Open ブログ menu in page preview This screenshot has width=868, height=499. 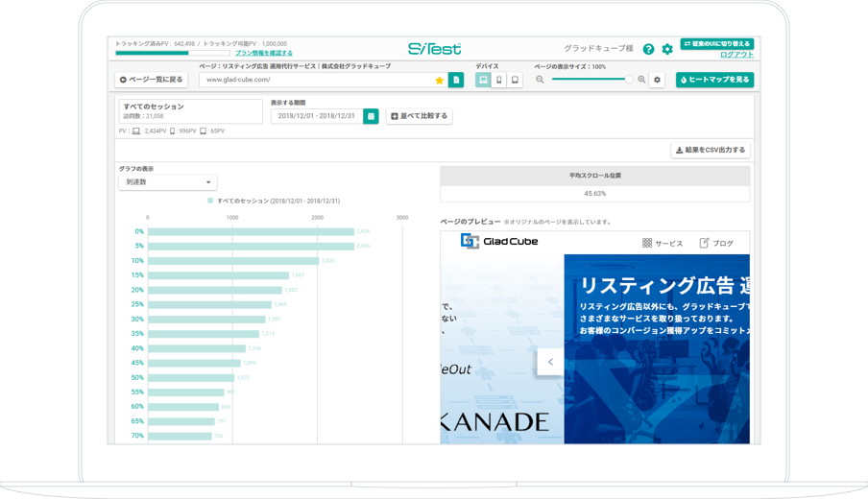click(x=716, y=244)
